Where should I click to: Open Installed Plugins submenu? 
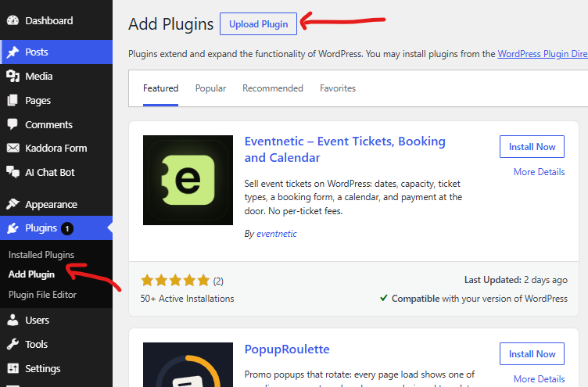click(x=41, y=255)
